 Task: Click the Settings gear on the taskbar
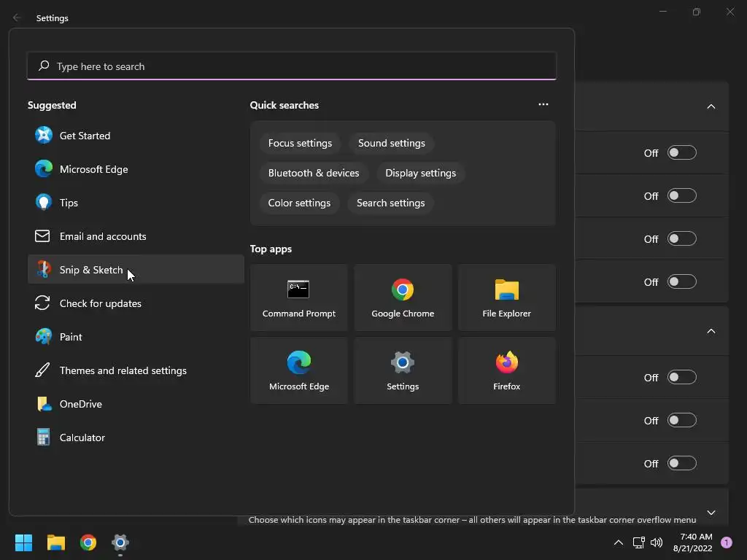point(120,542)
